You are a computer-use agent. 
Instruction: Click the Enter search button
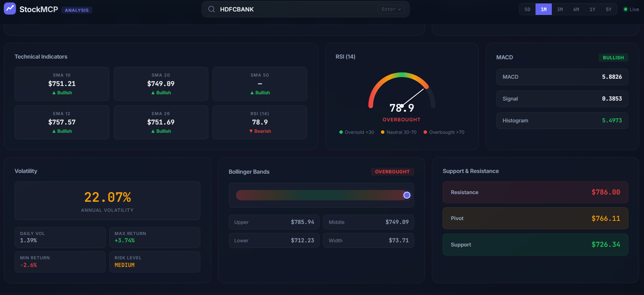[391, 9]
